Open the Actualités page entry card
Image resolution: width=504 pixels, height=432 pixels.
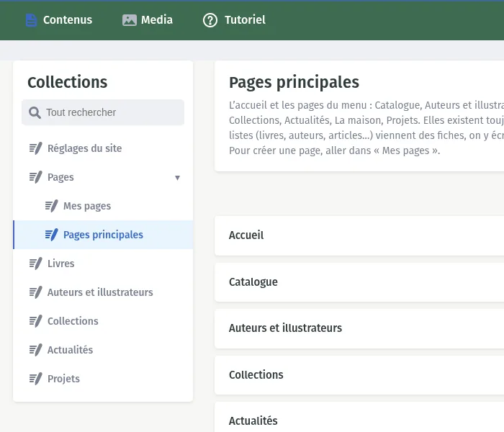tap(359, 417)
